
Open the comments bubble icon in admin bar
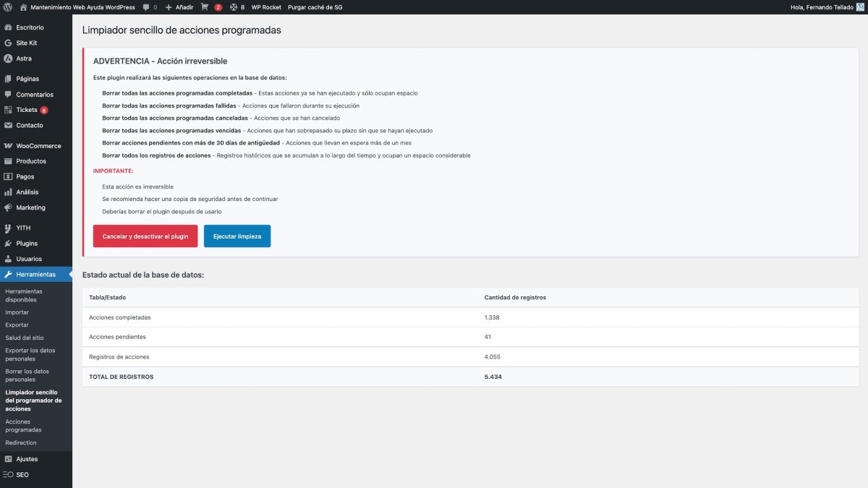(x=146, y=7)
